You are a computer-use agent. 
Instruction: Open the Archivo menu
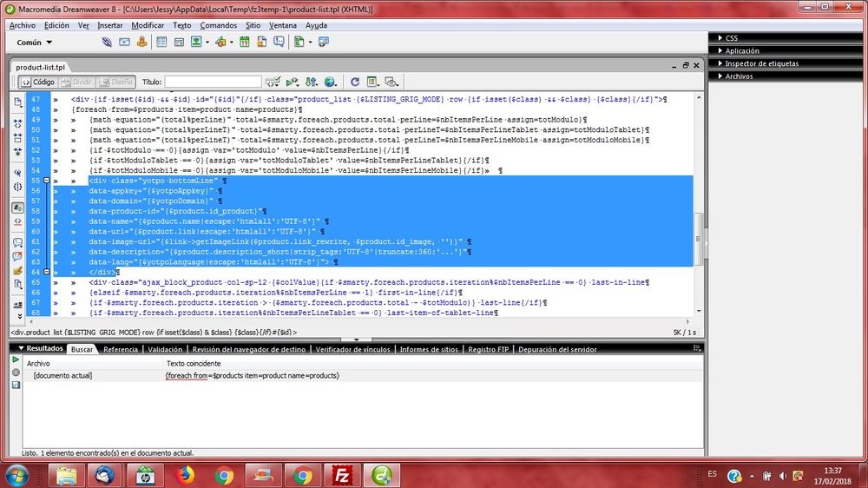click(23, 25)
